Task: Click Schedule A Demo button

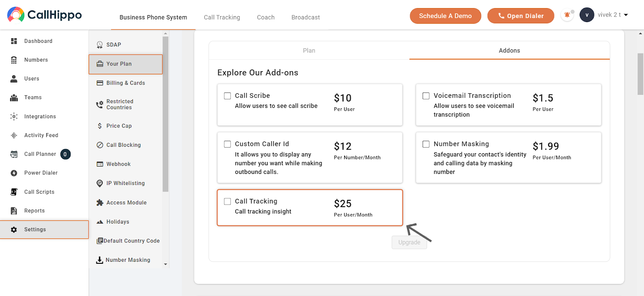Action: pyautogui.click(x=445, y=16)
